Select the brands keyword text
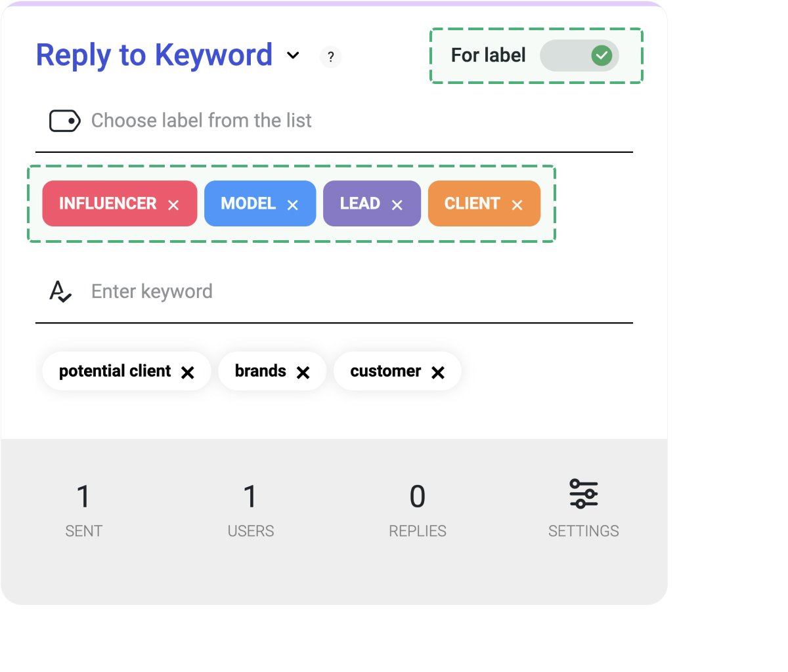Viewport: 788px width, 672px height. click(x=261, y=371)
